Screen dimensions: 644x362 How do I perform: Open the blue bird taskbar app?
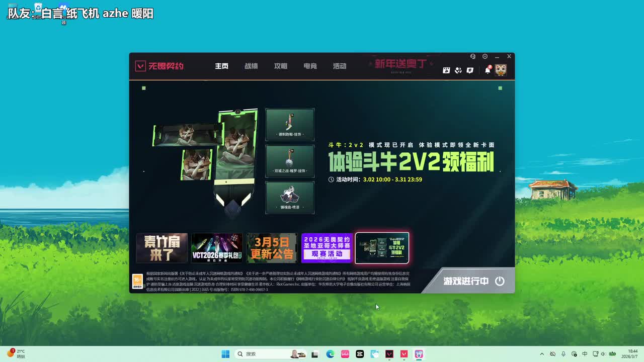[375, 354]
